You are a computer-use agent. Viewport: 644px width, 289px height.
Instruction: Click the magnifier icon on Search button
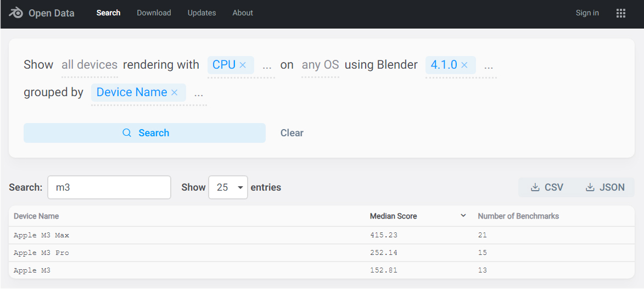[x=127, y=133]
